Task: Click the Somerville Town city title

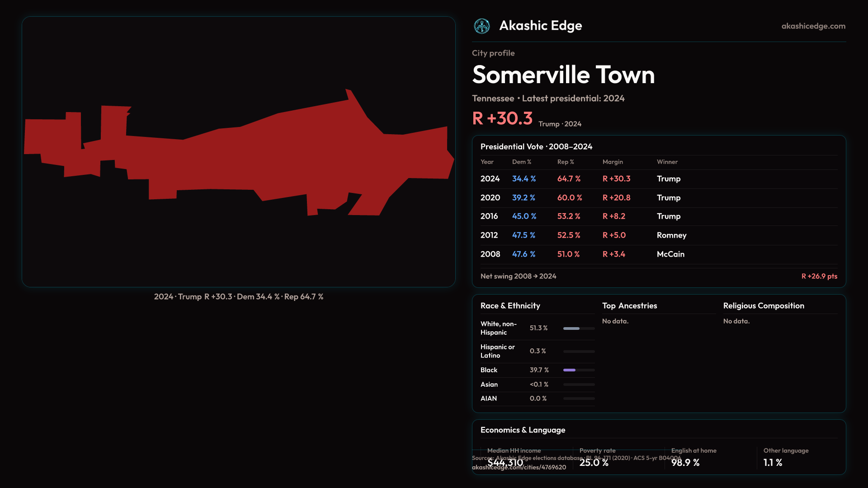Action: pos(563,75)
